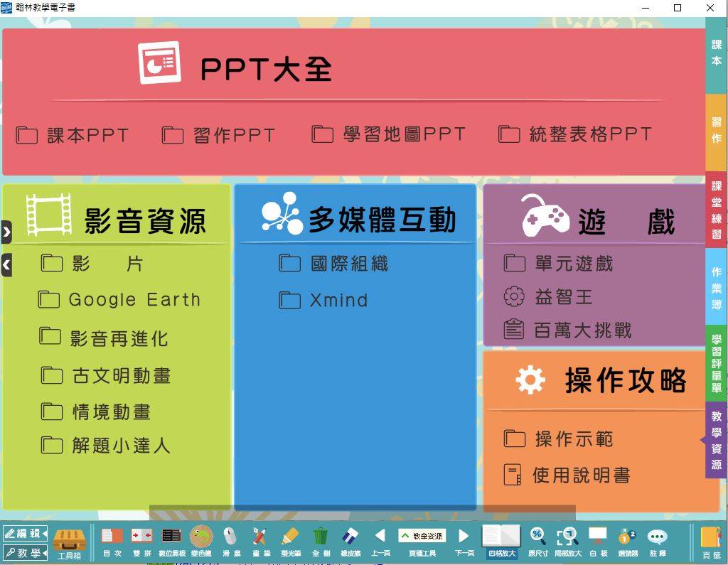Expand the 教學 teaching menu button
Screen dimensions: 728x565
click(25, 552)
